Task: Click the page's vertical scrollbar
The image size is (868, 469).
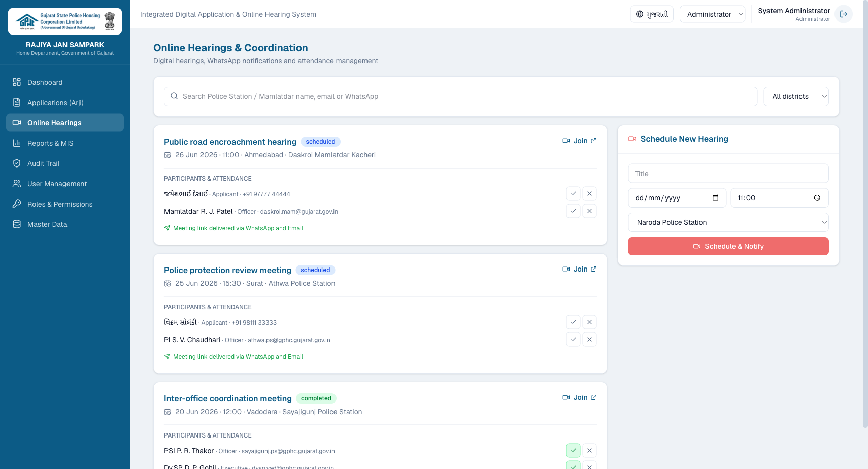Action: pyautogui.click(x=865, y=213)
